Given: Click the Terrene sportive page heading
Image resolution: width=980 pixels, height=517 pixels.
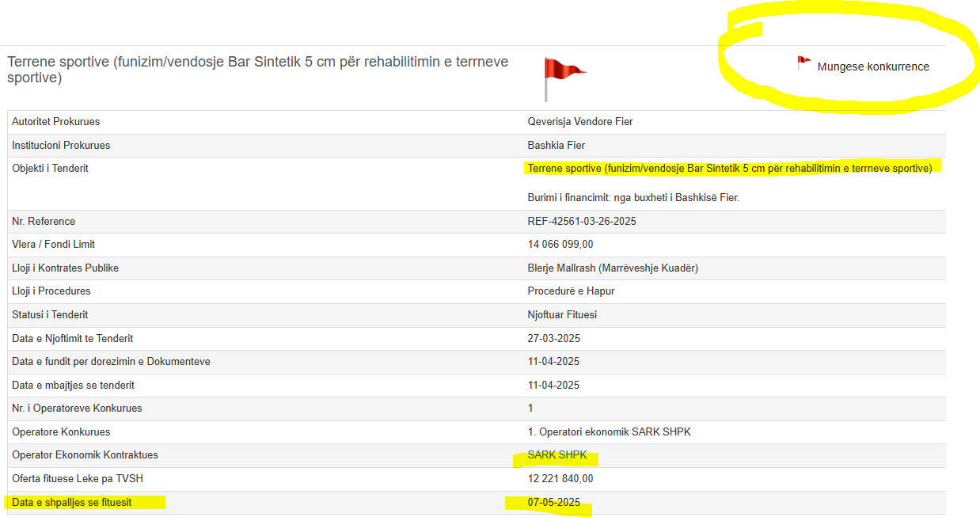Looking at the screenshot, I should point(257,70).
